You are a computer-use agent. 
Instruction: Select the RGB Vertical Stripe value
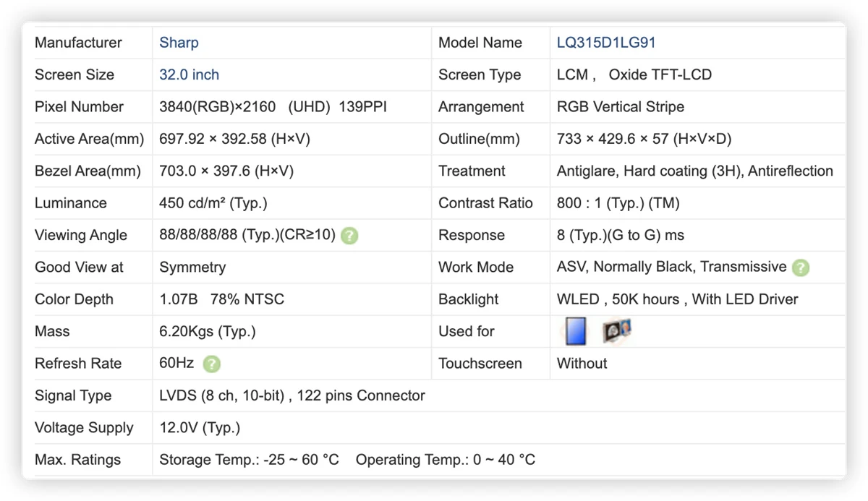(621, 107)
